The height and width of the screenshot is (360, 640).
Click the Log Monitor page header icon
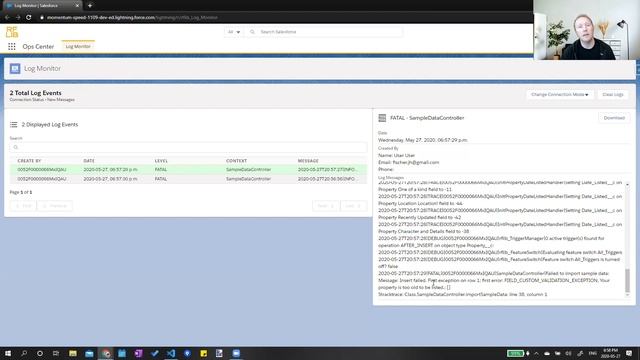pos(15,69)
